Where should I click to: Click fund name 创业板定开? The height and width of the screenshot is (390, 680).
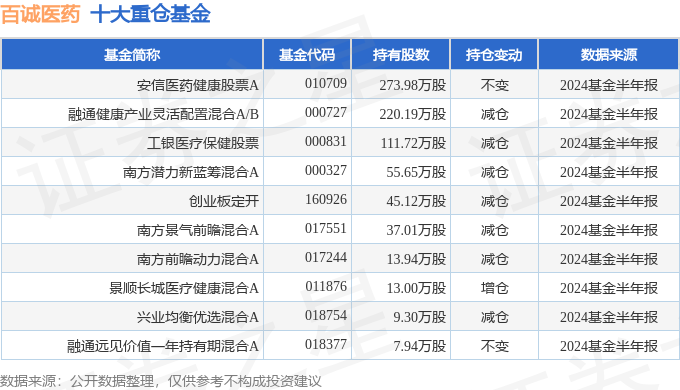tap(224, 201)
